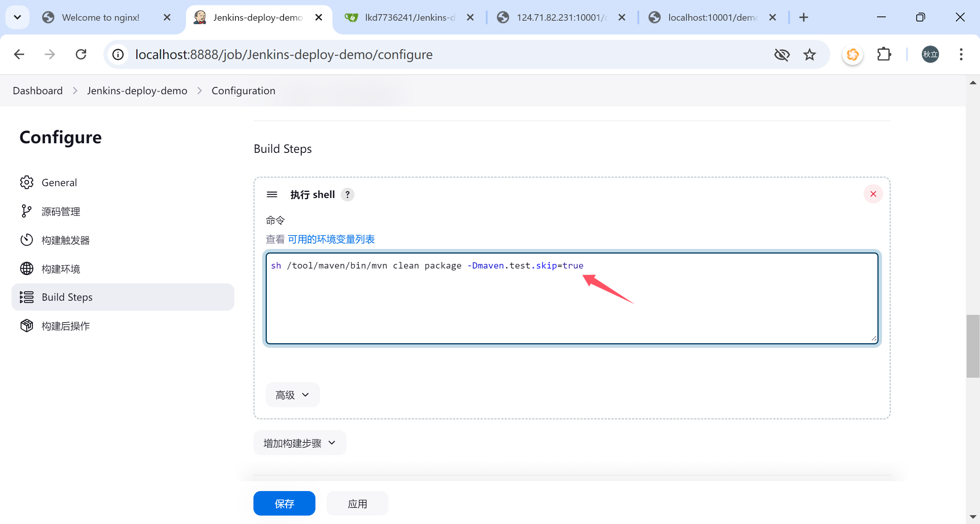The width and height of the screenshot is (980, 524).
Task: Open 可用的环境变量列表 link
Action: click(331, 239)
